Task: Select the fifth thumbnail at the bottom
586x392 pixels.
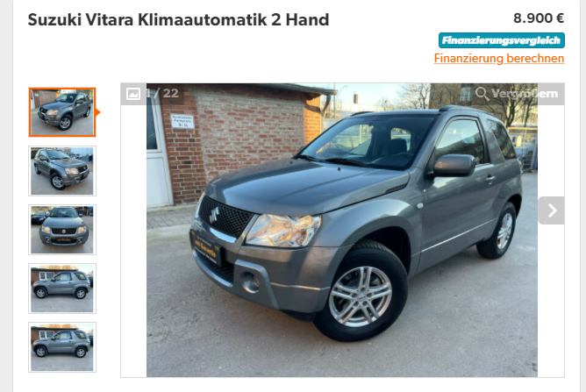Action: 62,346
